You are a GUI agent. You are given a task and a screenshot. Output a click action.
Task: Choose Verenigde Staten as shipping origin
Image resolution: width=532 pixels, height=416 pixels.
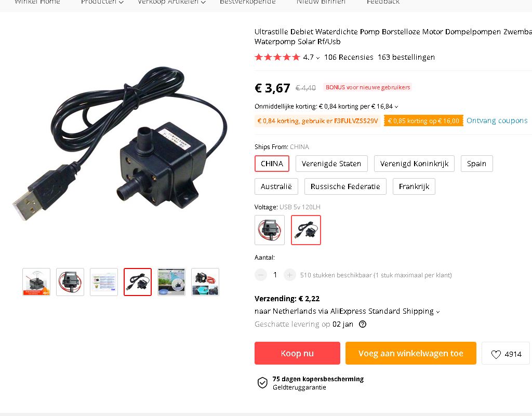point(331,164)
